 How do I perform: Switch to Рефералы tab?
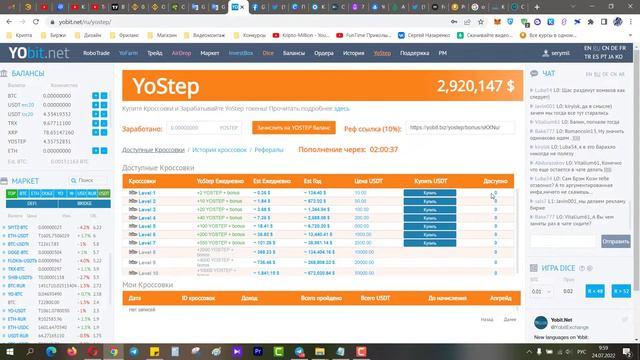click(269, 150)
